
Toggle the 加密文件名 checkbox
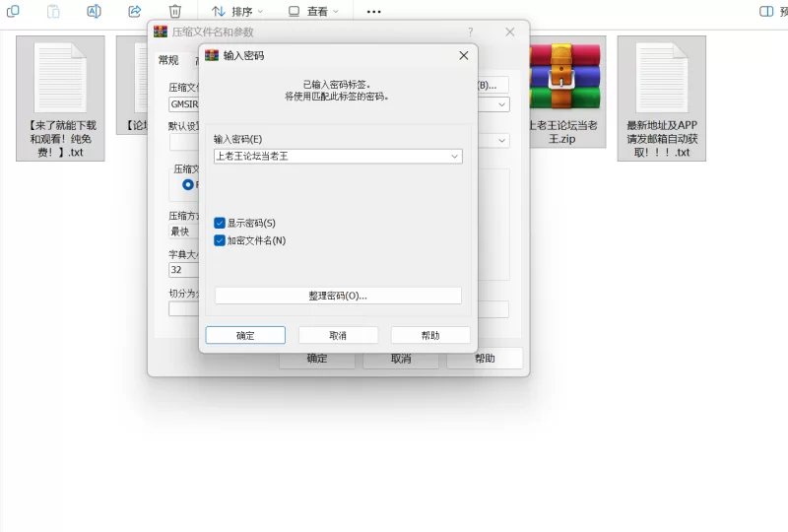220,240
